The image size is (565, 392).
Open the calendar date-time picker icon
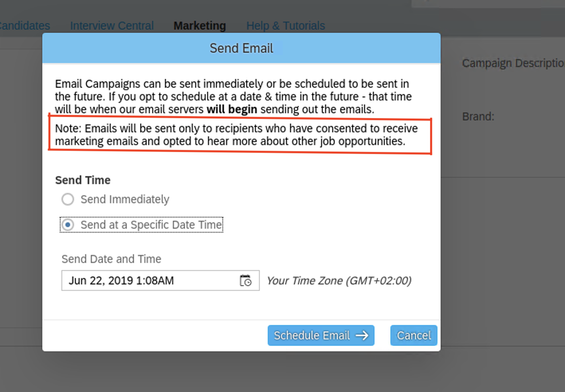[x=246, y=280]
